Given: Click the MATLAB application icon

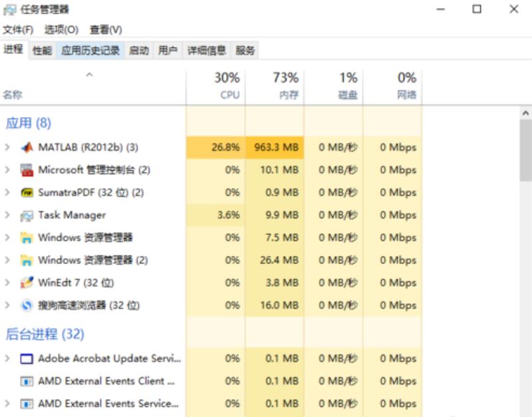Looking at the screenshot, I should (x=27, y=147).
